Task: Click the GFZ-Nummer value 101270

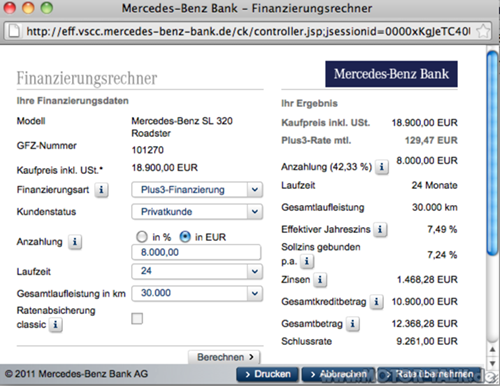Action: (x=148, y=150)
